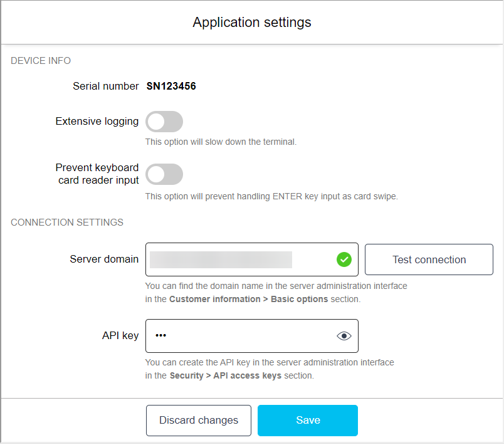Select the serial number SN123456
Image resolution: width=504 pixels, height=445 pixels.
171,86
